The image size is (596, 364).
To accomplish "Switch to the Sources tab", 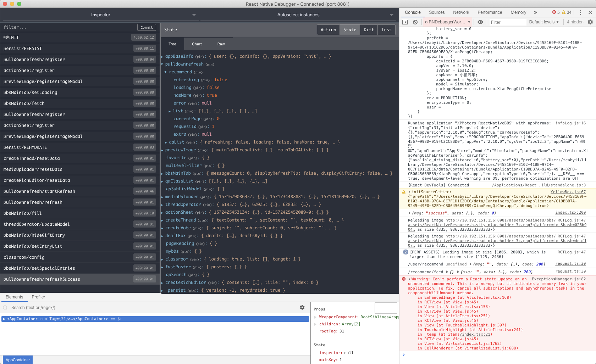I will [437, 12].
